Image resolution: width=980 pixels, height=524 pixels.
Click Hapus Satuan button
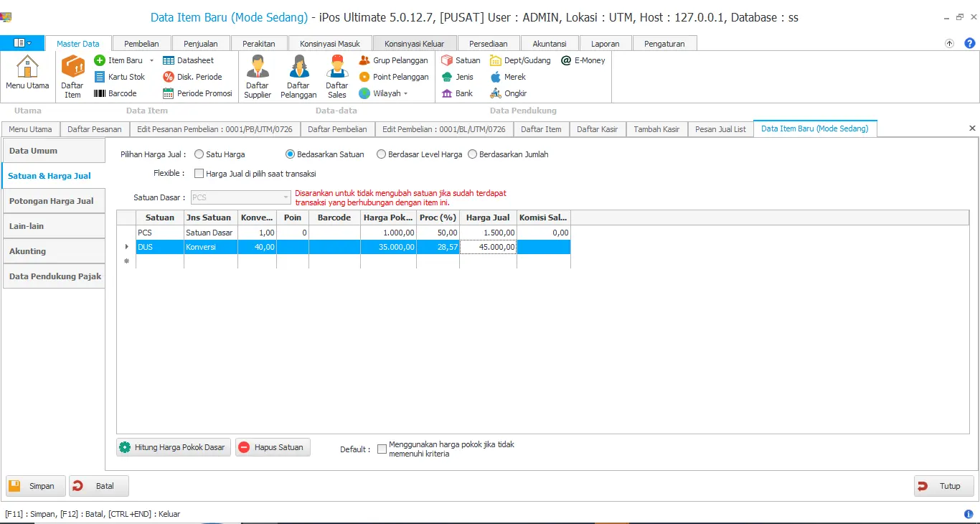coord(273,447)
